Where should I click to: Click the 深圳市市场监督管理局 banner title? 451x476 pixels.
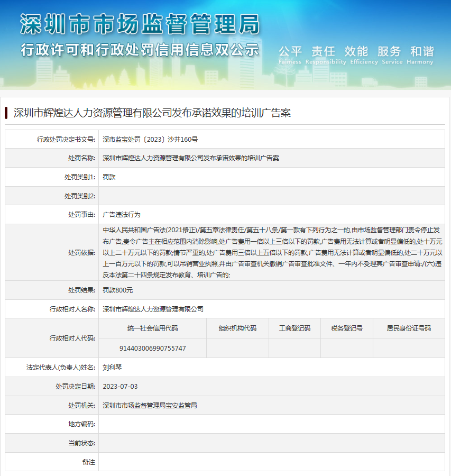[140, 24]
